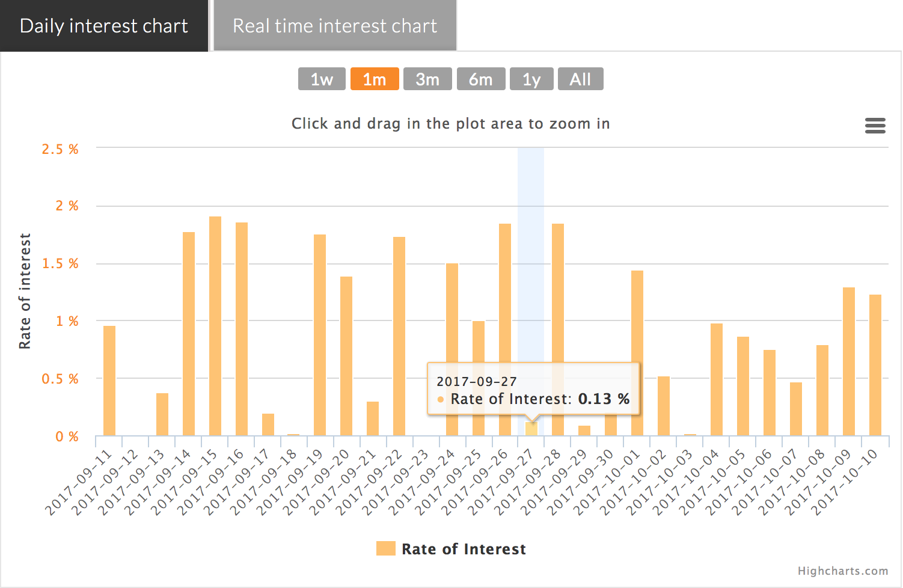Choose the 6m time range
Screen dimensions: 903x588
[480, 79]
